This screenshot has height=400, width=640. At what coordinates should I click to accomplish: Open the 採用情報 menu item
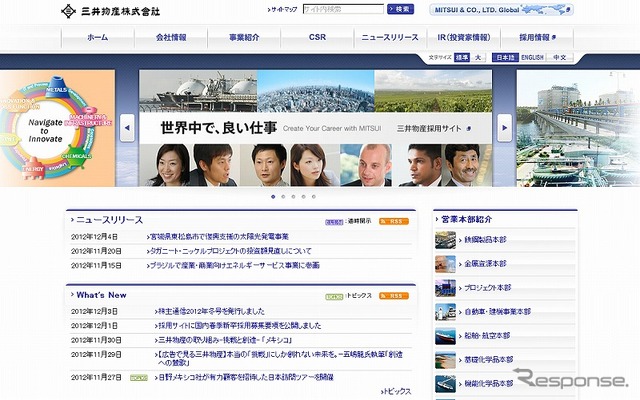pos(537,38)
